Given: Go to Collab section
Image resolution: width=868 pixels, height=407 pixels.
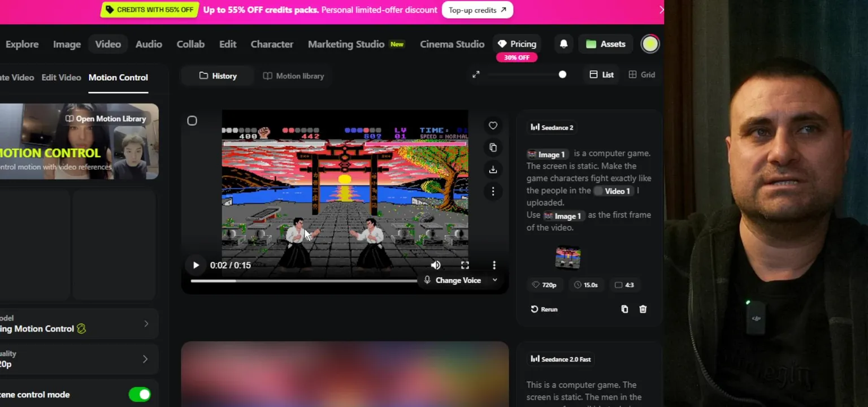Looking at the screenshot, I should pyautogui.click(x=190, y=44).
